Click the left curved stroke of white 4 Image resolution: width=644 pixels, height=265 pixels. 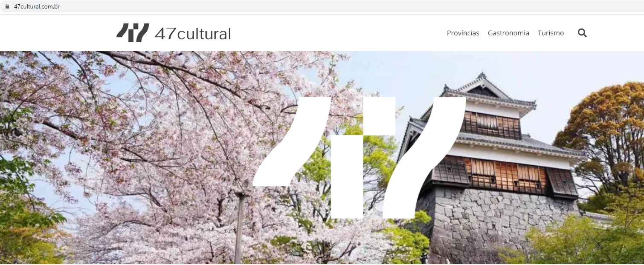[x=292, y=141]
